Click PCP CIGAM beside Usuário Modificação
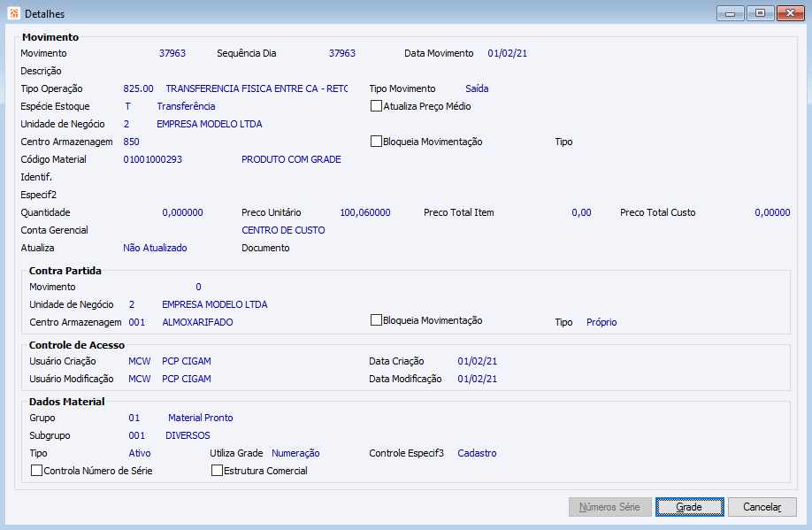The width and height of the screenshot is (812, 530). 187,379
